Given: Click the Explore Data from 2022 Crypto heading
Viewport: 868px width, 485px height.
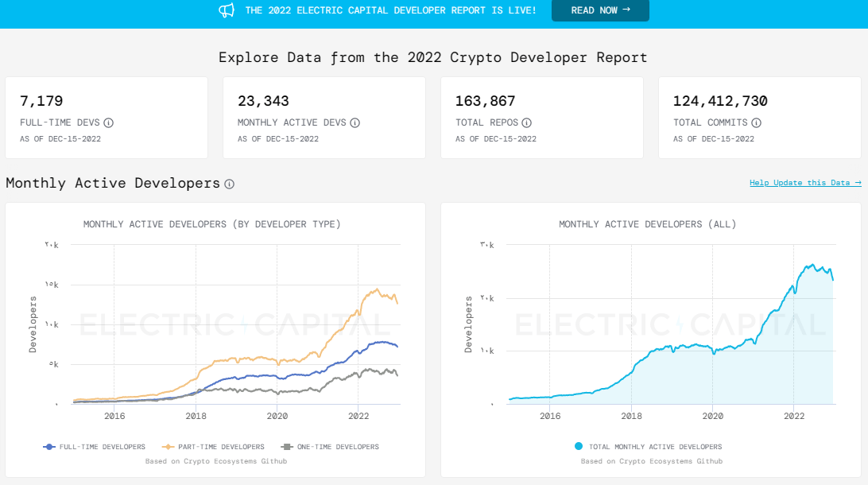Looking at the screenshot, I should pyautogui.click(x=433, y=57).
